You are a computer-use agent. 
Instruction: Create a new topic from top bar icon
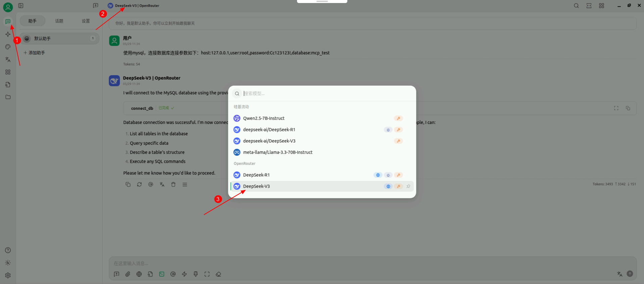pos(96,6)
